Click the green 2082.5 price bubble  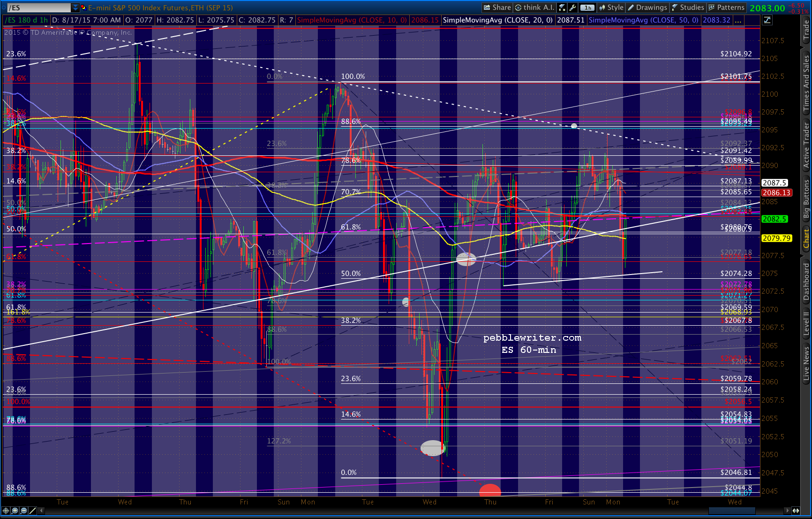[x=774, y=219]
